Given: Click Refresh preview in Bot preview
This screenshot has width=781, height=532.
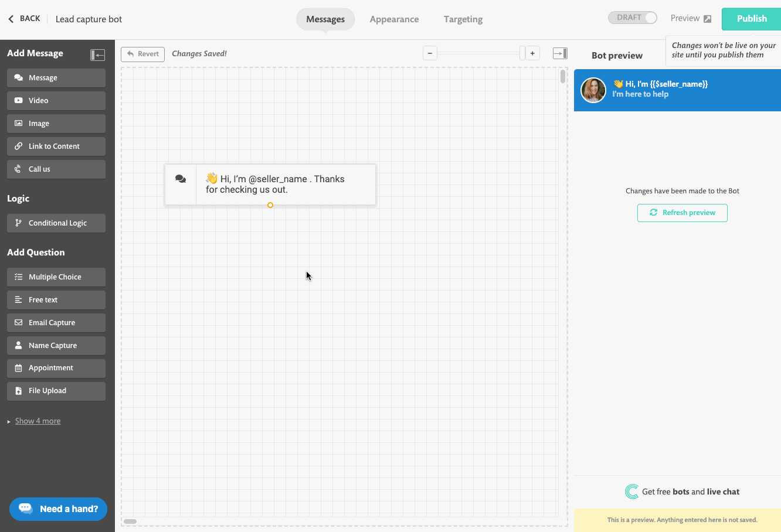Looking at the screenshot, I should 682,213.
